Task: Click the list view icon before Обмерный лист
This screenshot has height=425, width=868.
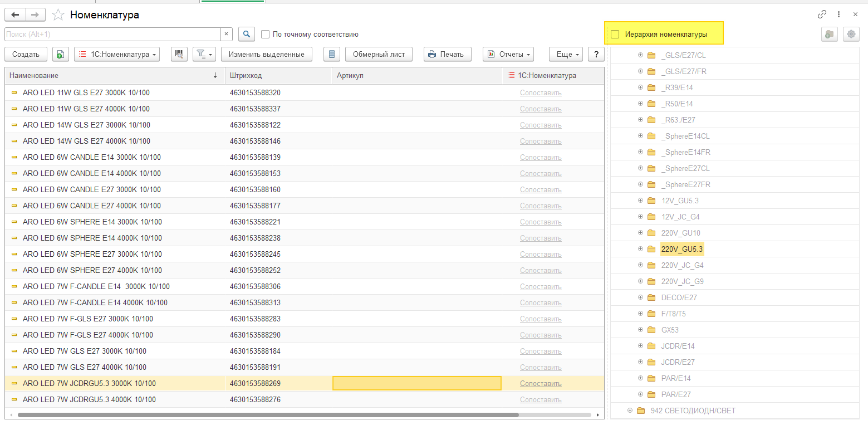Action: pyautogui.click(x=331, y=54)
